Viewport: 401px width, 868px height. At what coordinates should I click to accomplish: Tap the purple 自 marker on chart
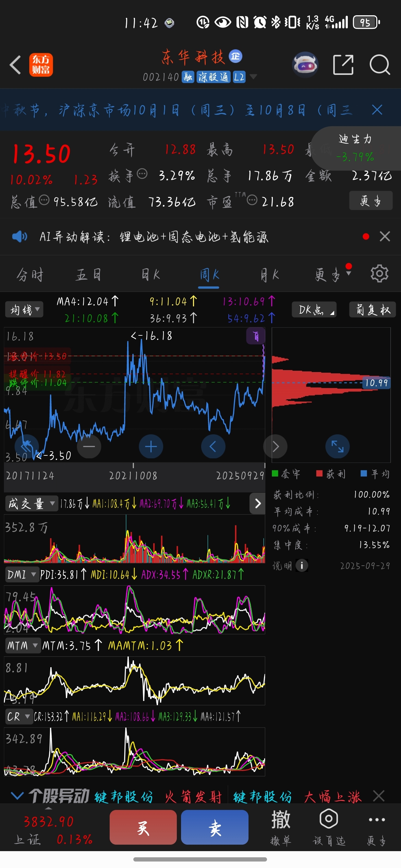[255, 336]
